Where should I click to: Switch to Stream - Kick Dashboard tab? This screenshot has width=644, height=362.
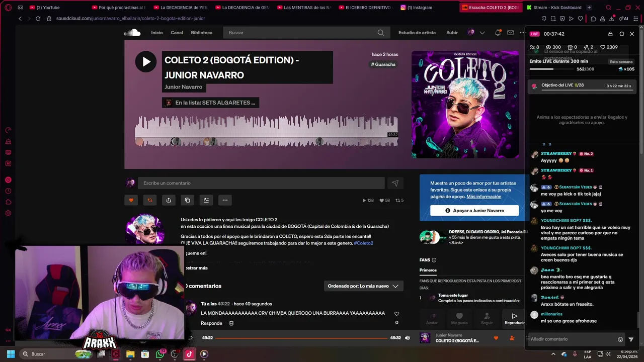(554, 8)
